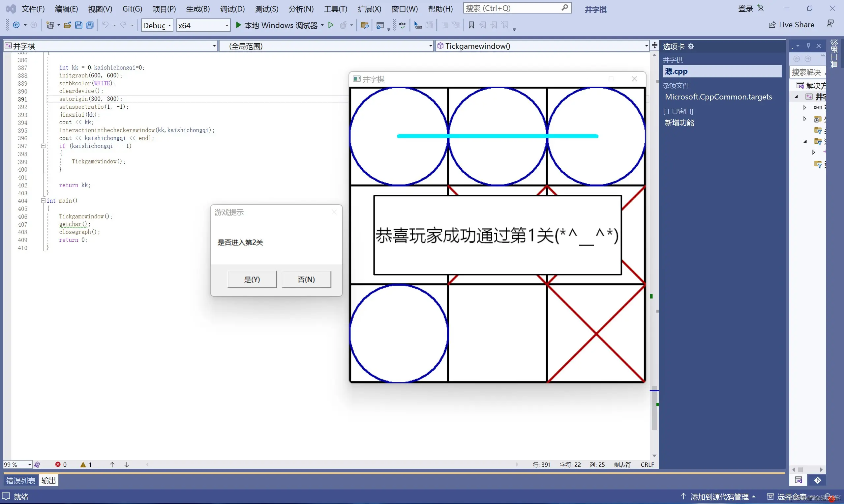This screenshot has width=844, height=504.
Task: Expand the external dependencies node arrow
Action: pos(804,119)
